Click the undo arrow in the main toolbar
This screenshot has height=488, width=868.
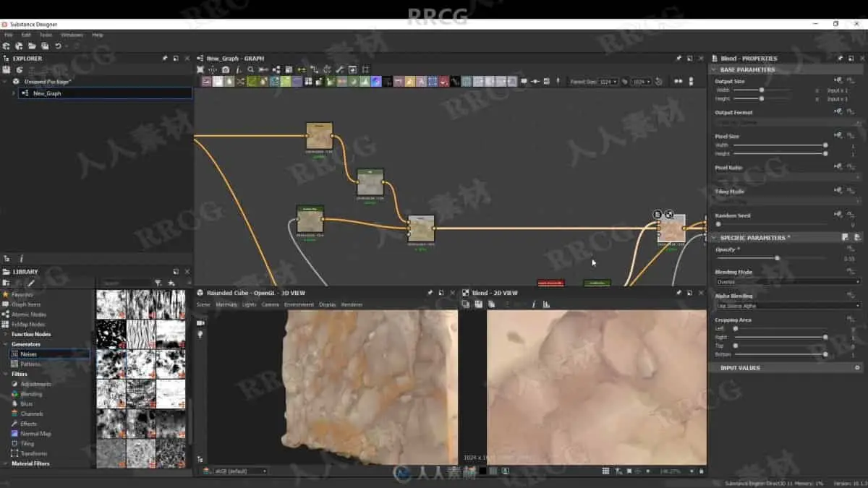pyautogui.click(x=58, y=46)
